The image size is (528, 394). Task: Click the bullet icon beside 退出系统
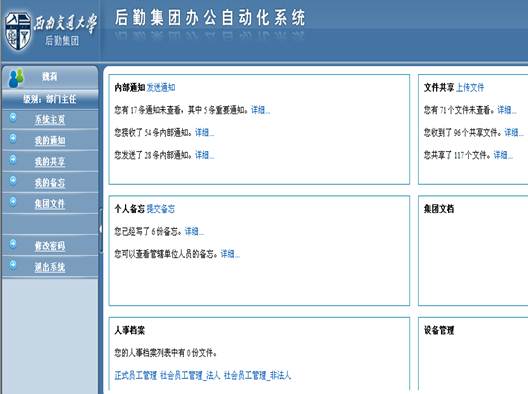[13, 265]
